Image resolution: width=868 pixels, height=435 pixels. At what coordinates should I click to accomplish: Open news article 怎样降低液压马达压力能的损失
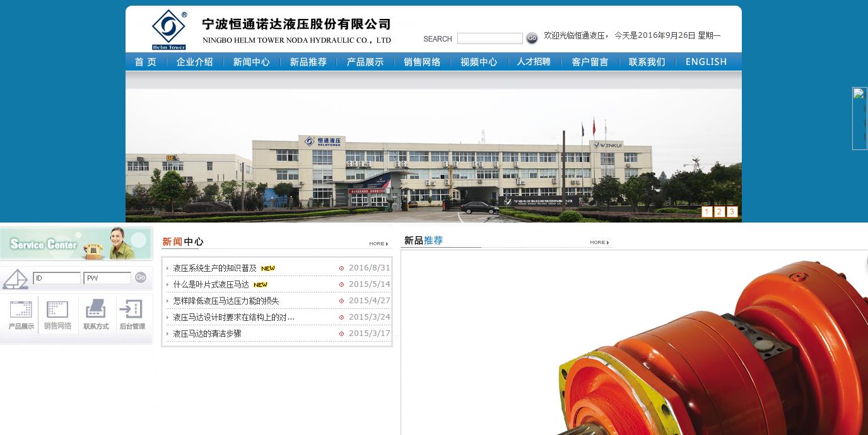pyautogui.click(x=226, y=301)
